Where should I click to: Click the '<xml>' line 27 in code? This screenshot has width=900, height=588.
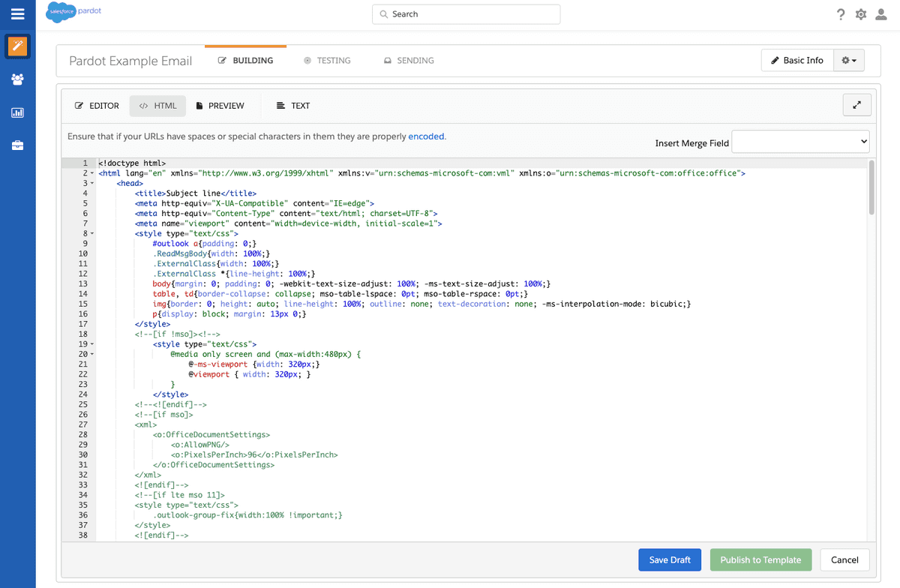point(145,424)
